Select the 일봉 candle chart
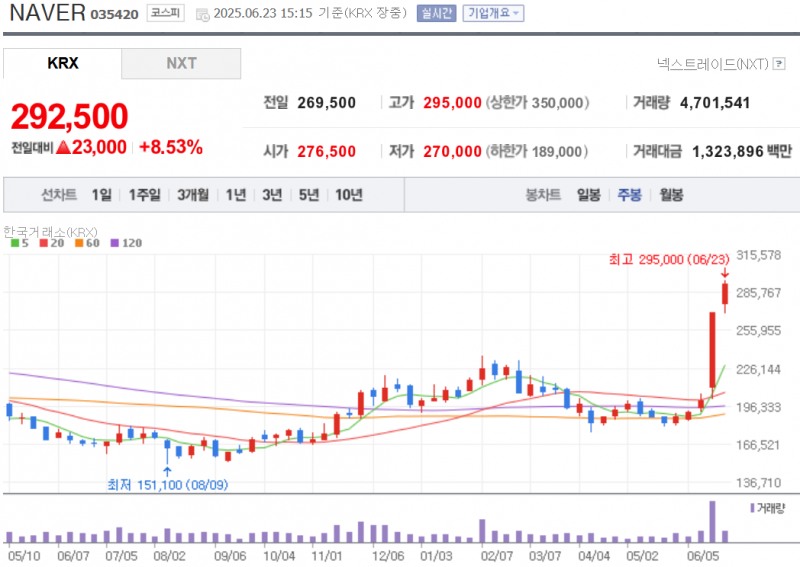This screenshot has height=567, width=800. pyautogui.click(x=588, y=194)
